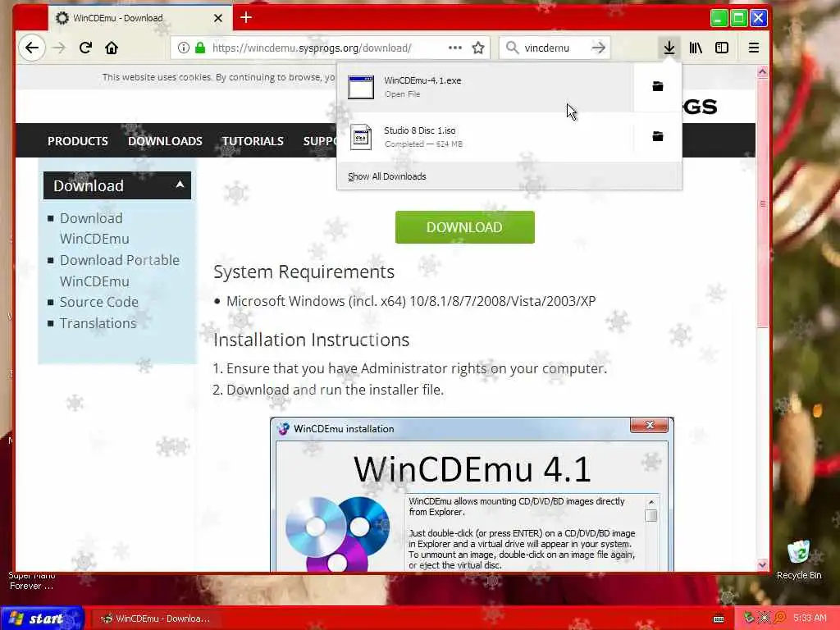The height and width of the screenshot is (630, 840).
Task: Open the DOWNLOADS menu
Action: 165,141
